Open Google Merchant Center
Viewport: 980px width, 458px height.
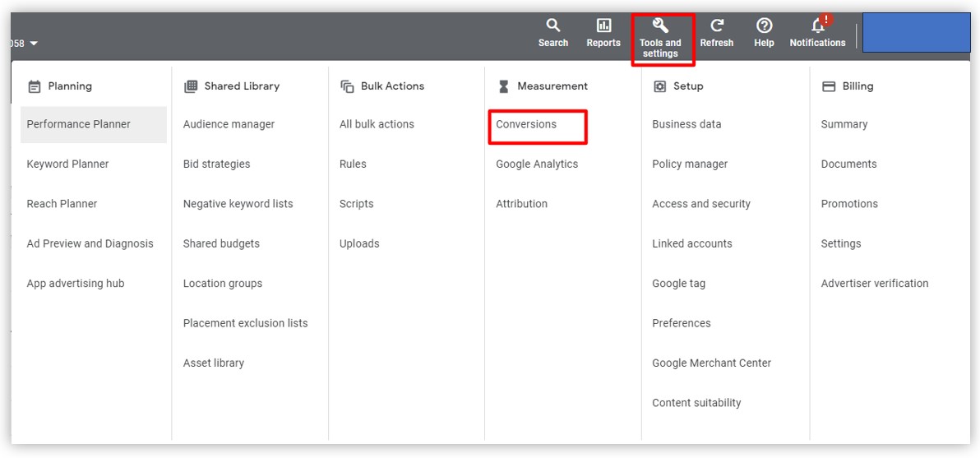pyautogui.click(x=712, y=363)
